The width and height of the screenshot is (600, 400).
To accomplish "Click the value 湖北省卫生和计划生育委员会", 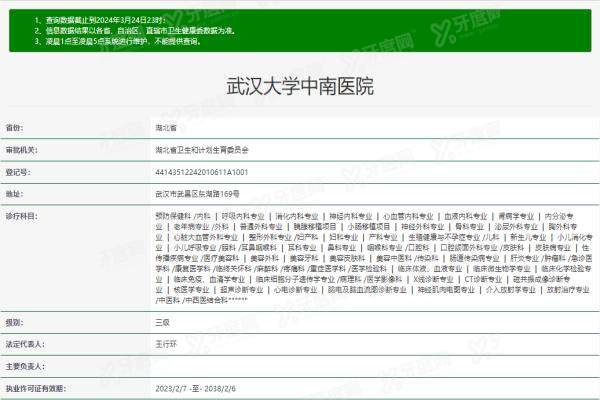I will pyautogui.click(x=202, y=150).
